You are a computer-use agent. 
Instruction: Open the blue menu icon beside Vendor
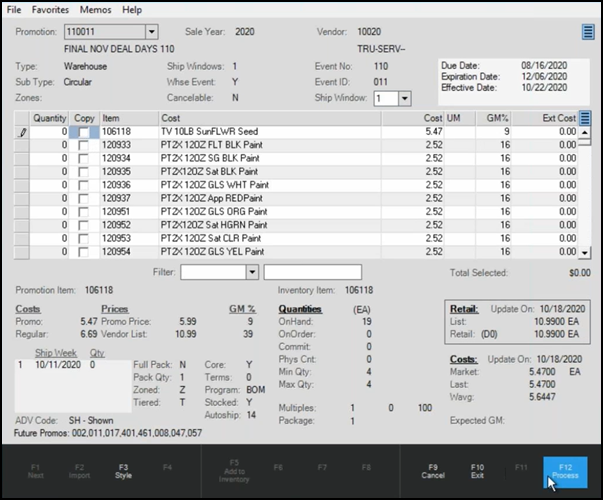pos(588,32)
